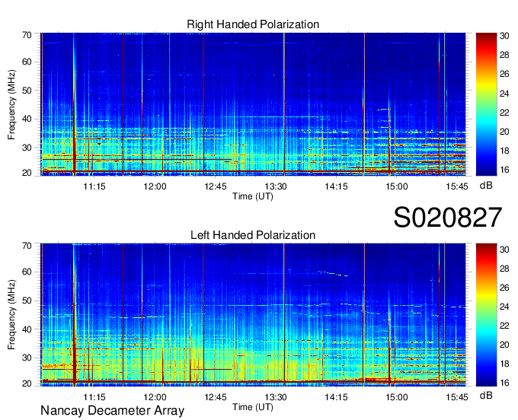Click the bottom colorbar's 24 dB label
This screenshot has height=420, width=518.
[x=504, y=307]
